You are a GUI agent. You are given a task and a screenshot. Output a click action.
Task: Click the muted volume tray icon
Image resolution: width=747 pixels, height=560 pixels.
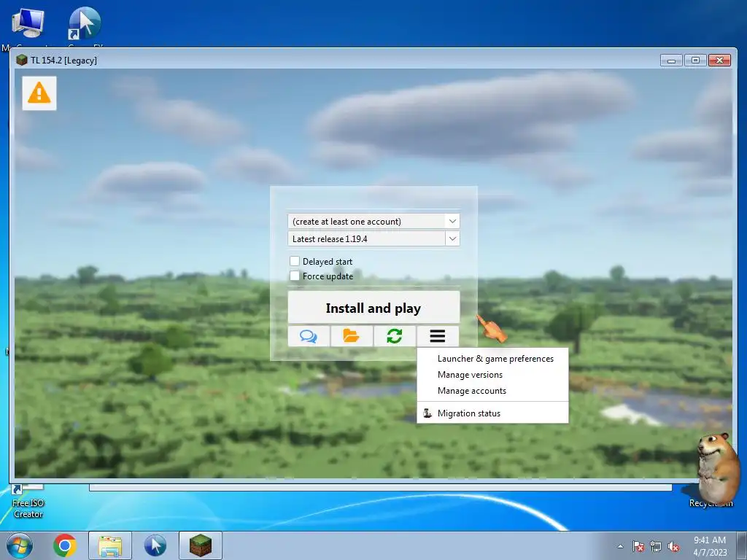pos(673,547)
